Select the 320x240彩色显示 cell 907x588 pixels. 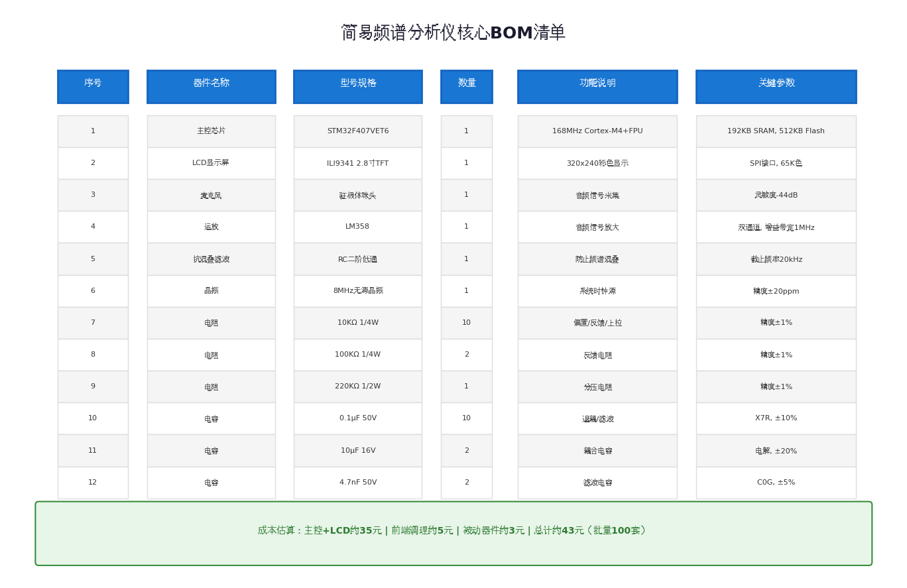point(597,163)
